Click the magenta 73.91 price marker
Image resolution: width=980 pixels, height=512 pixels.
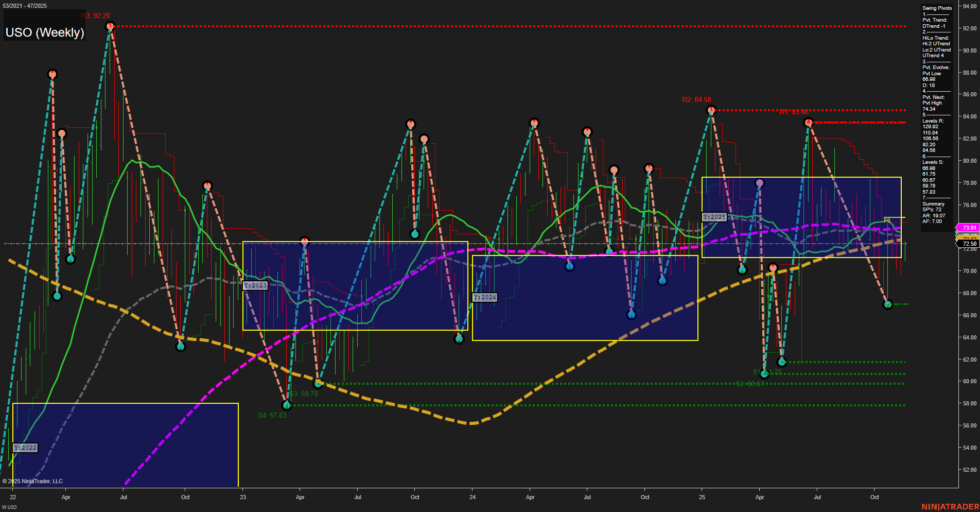[x=968, y=227]
